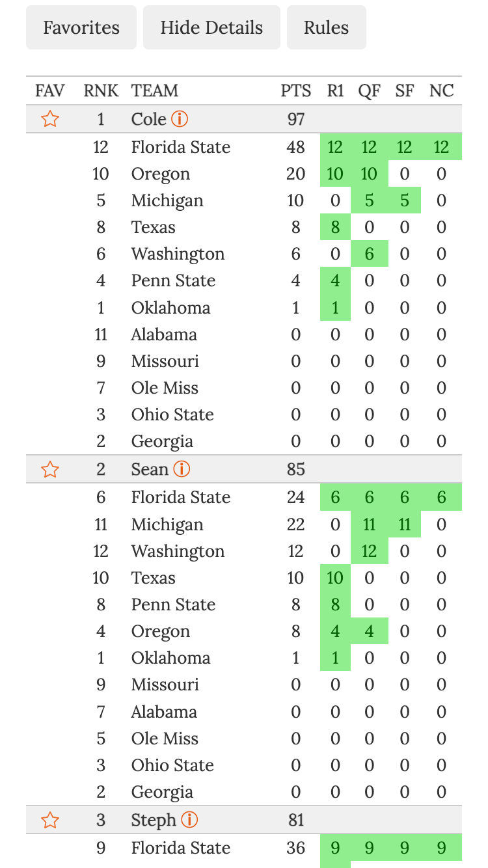Select the RNK column header
Screen dimensions: 488x868
click(x=101, y=90)
